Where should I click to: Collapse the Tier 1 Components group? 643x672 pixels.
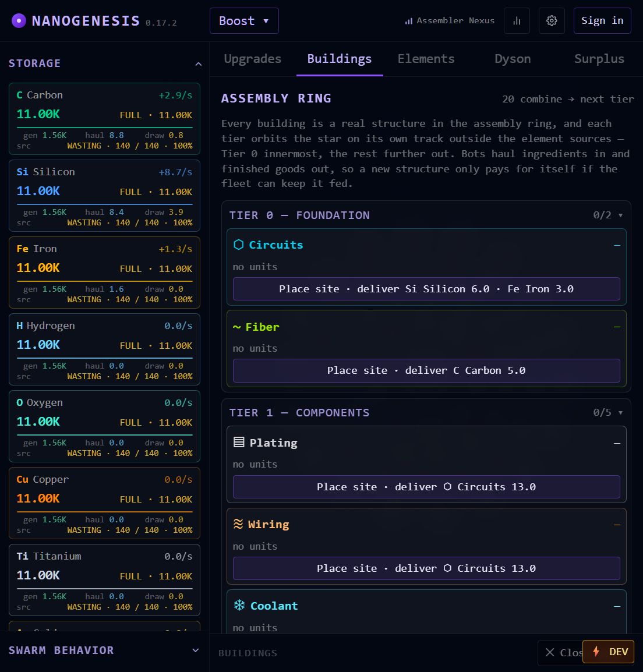[x=620, y=413]
